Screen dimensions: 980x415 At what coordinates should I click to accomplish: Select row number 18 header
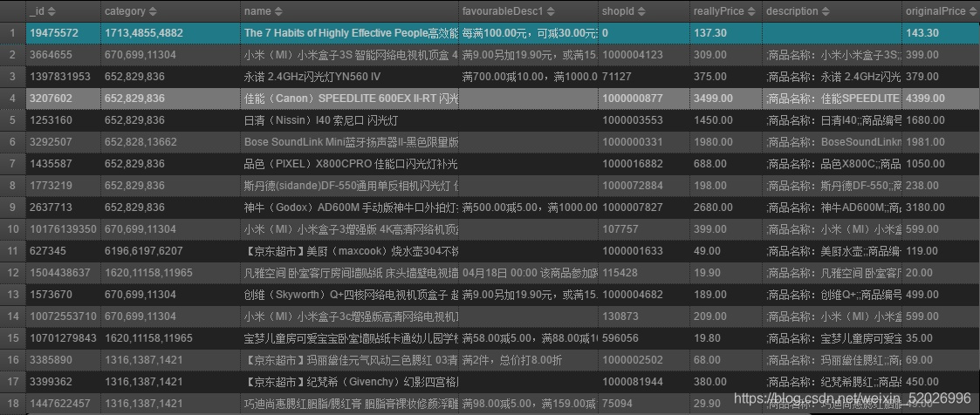[12, 404]
